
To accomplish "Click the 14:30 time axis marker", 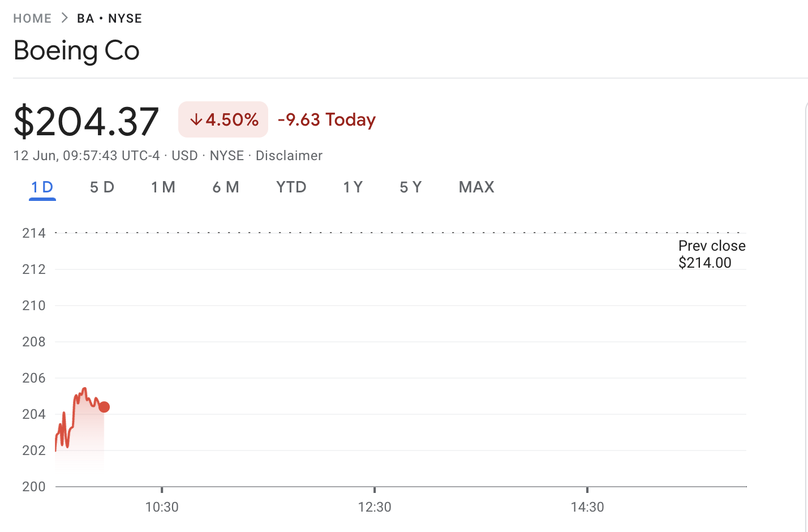I will coord(587,507).
